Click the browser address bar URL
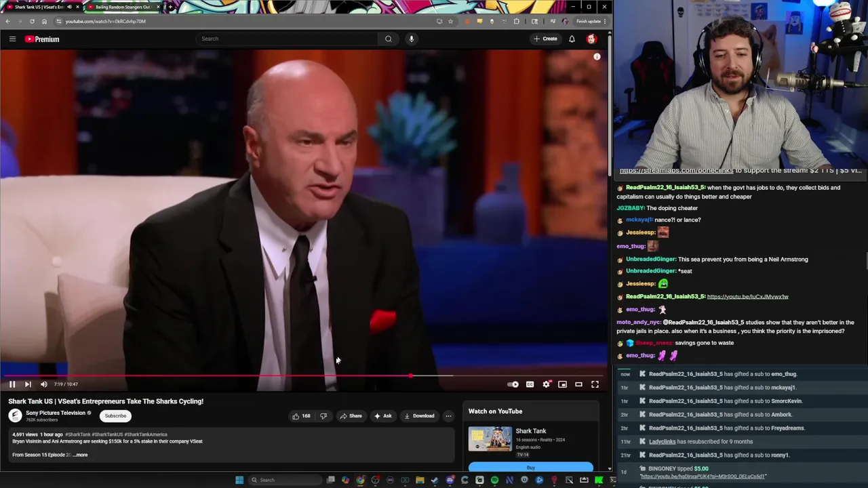868x488 pixels. 105,21
